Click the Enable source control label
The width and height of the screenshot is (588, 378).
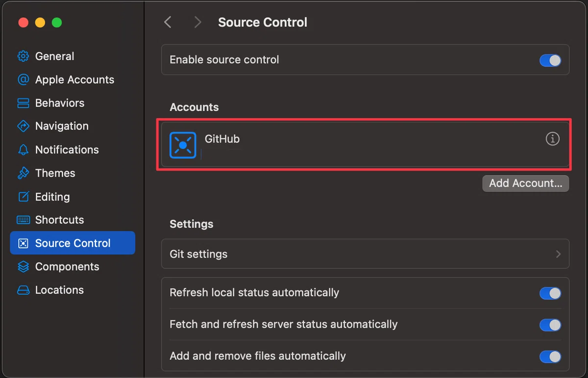coord(224,60)
